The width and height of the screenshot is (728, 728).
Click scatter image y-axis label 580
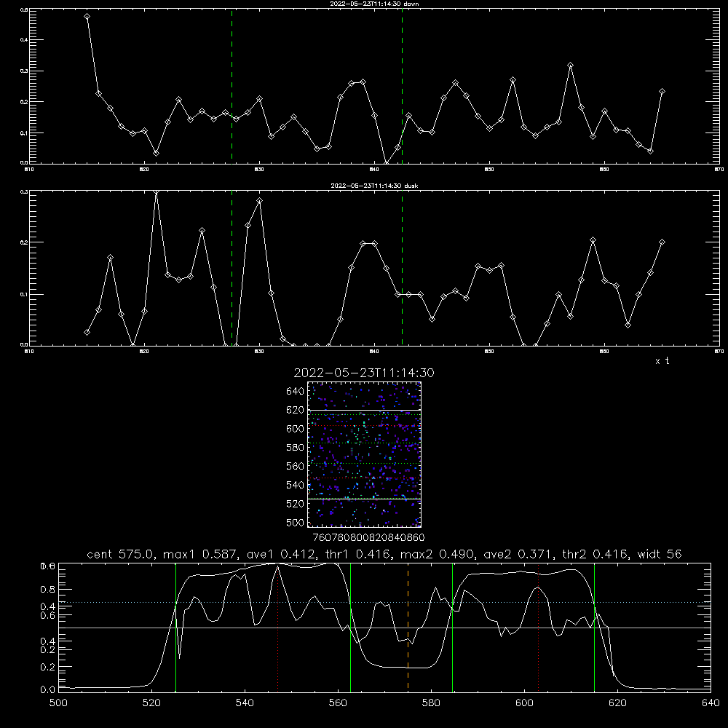[x=296, y=448]
